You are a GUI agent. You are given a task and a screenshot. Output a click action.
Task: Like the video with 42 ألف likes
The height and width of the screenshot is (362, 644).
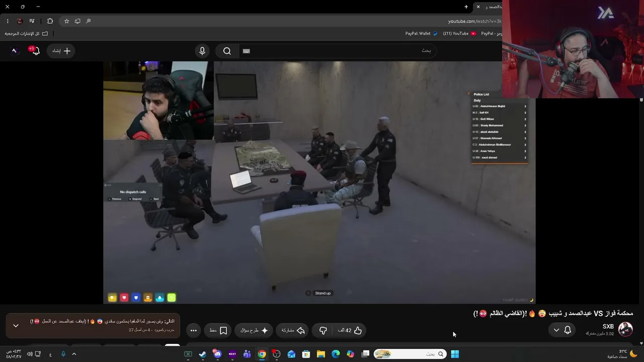[x=350, y=330]
